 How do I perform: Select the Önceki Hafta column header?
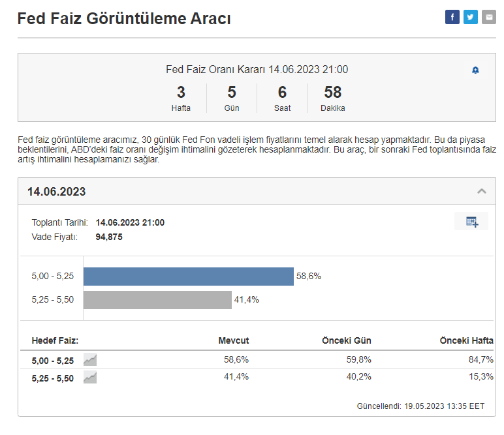(x=466, y=340)
